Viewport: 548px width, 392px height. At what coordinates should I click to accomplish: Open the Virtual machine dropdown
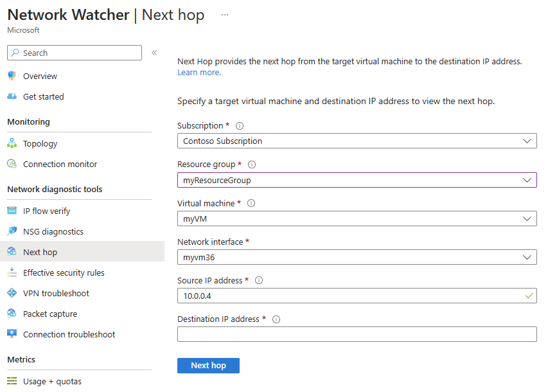pyautogui.click(x=357, y=218)
